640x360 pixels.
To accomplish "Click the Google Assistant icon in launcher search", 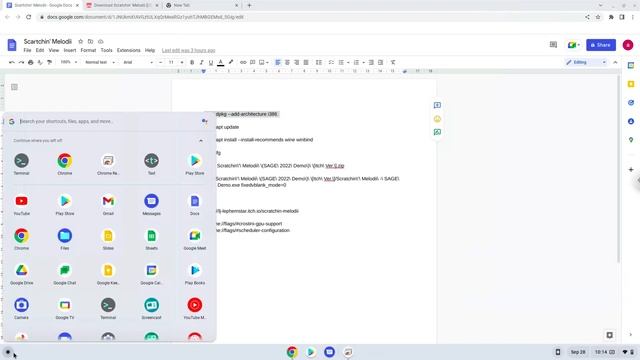I will [x=204, y=121].
